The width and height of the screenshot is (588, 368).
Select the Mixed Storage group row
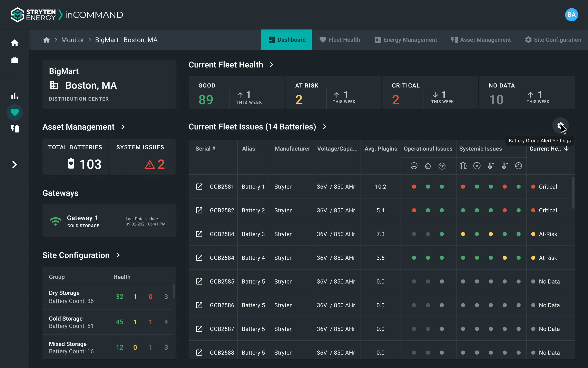click(107, 347)
